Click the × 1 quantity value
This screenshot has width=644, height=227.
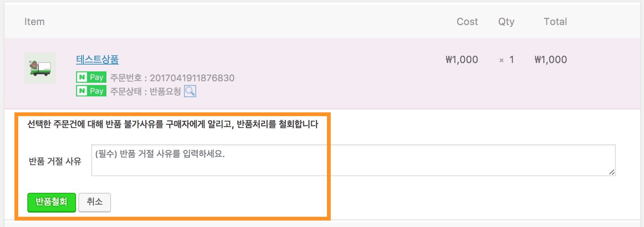[x=506, y=60]
